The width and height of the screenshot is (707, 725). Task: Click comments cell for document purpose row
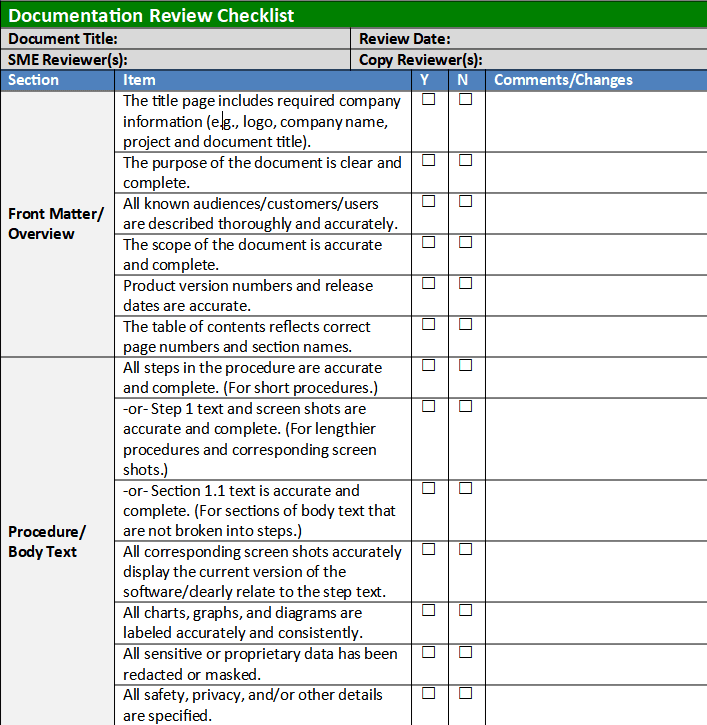[x=595, y=172]
